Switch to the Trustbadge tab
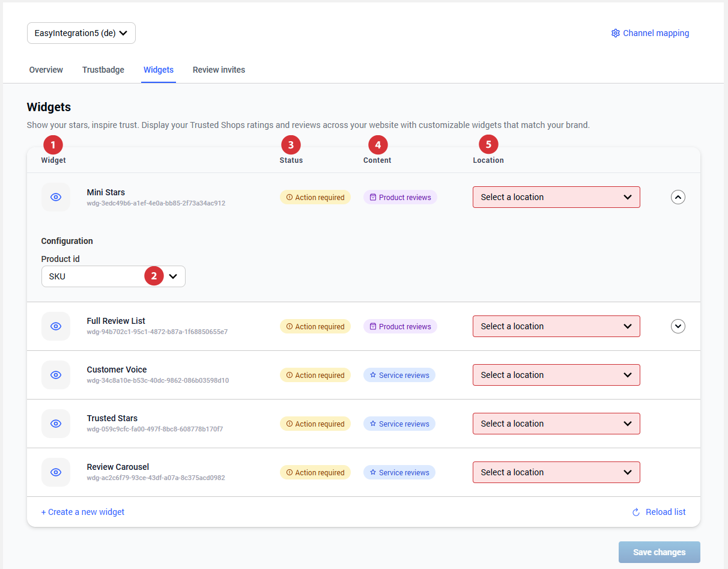Screen dimensions: 728x569 103,70
